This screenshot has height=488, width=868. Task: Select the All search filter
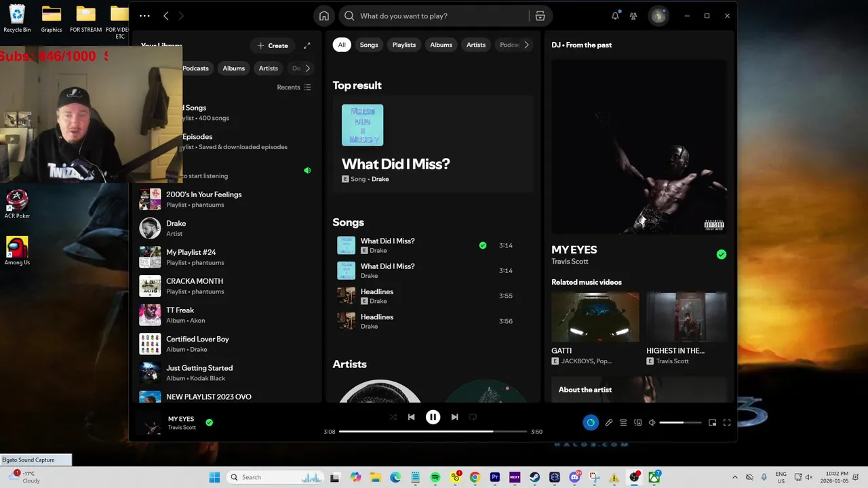tap(342, 45)
